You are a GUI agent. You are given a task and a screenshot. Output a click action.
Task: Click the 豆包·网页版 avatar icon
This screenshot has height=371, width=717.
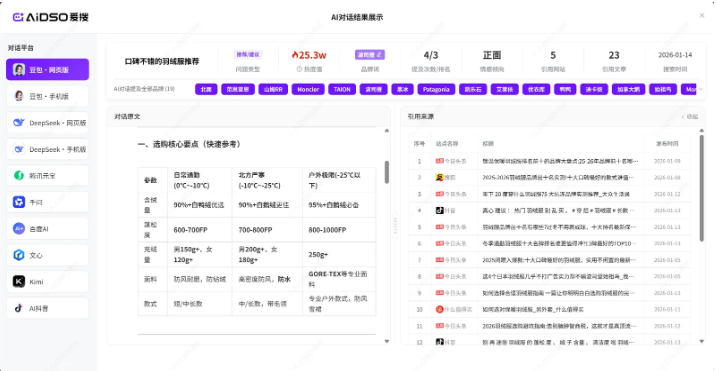[19, 70]
